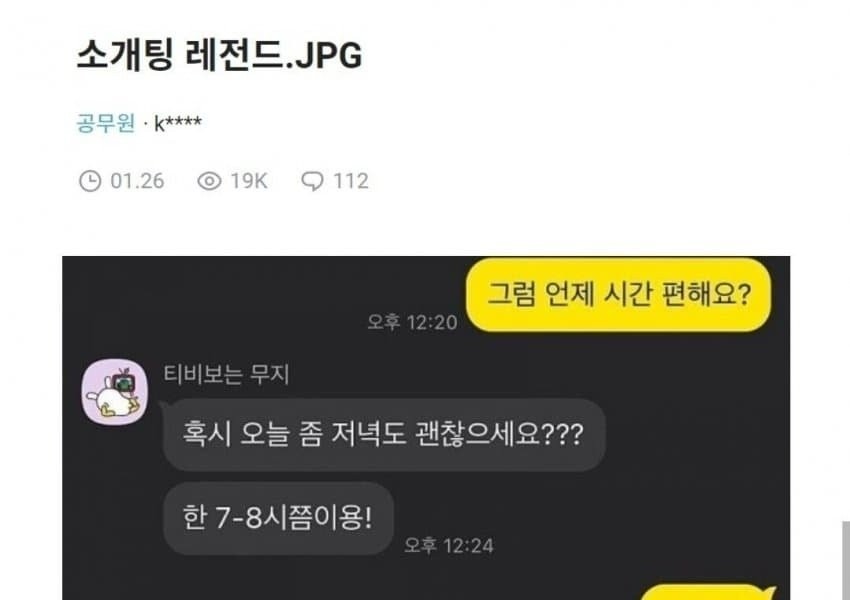Screen dimensions: 850x600
Task: Select yellow bubble 그럼 언제 시간 편해요?
Action: [x=618, y=294]
